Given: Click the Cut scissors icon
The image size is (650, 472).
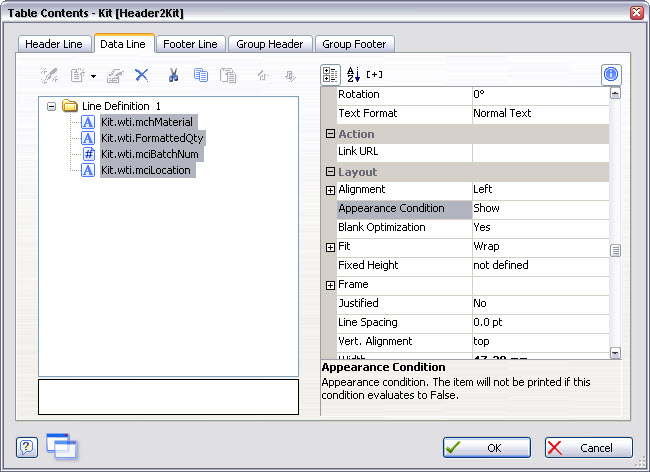Looking at the screenshot, I should (173, 75).
